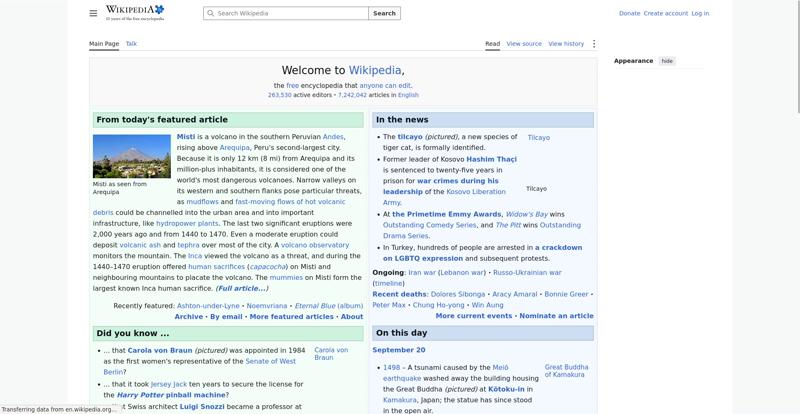Screen dimensions: 800x414
Task: Select the Read tab
Action: [492, 44]
